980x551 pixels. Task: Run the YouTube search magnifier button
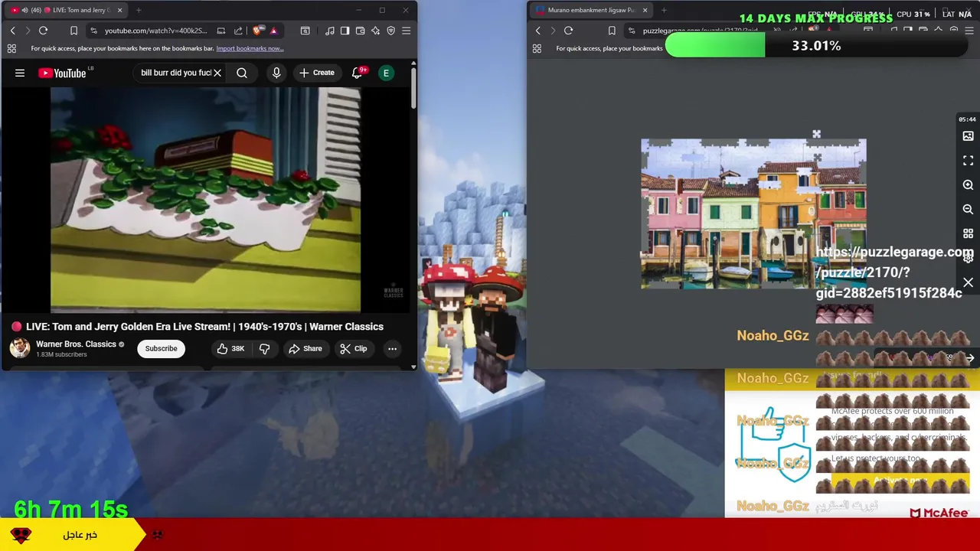(242, 73)
